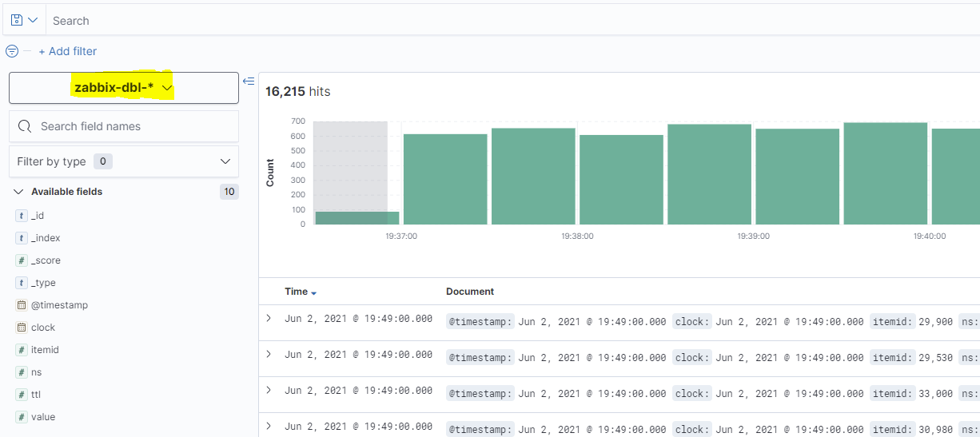Open the zabbix-dbl-* index pattern dropdown
The height and width of the screenshot is (437, 980).
pyautogui.click(x=124, y=88)
